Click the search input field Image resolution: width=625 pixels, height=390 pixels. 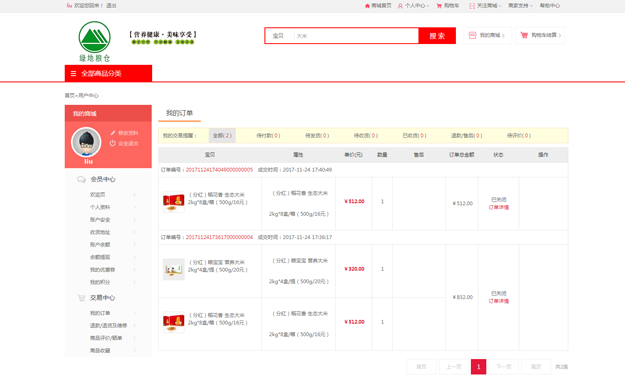[x=356, y=36]
